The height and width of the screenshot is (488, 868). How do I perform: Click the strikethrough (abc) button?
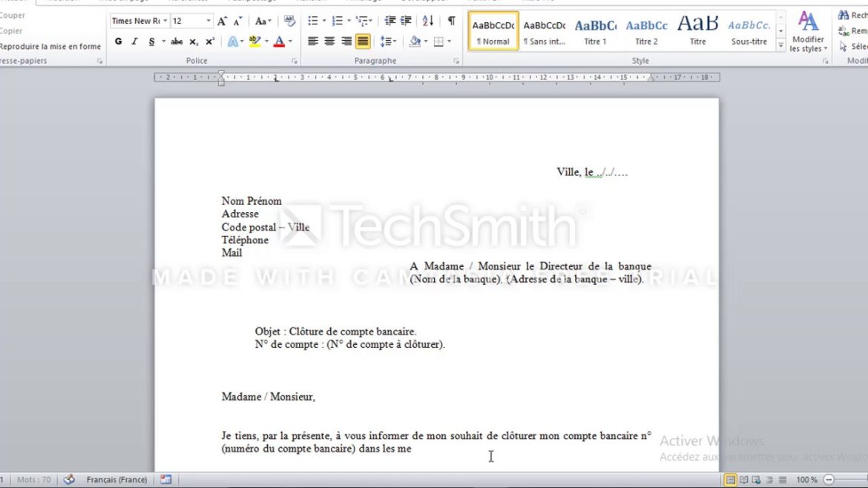click(177, 42)
